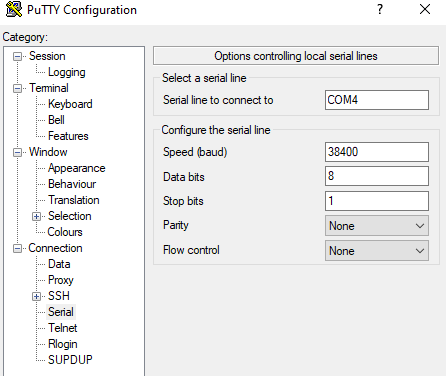Collapse the Connection tree node
The image size is (446, 376).
17,248
